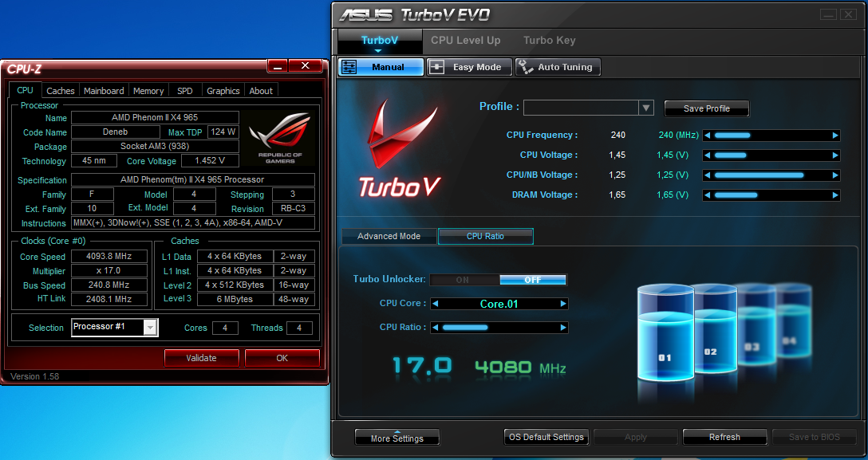Decrease CPU Voltage with left arrow
868x460 pixels.
(x=708, y=155)
